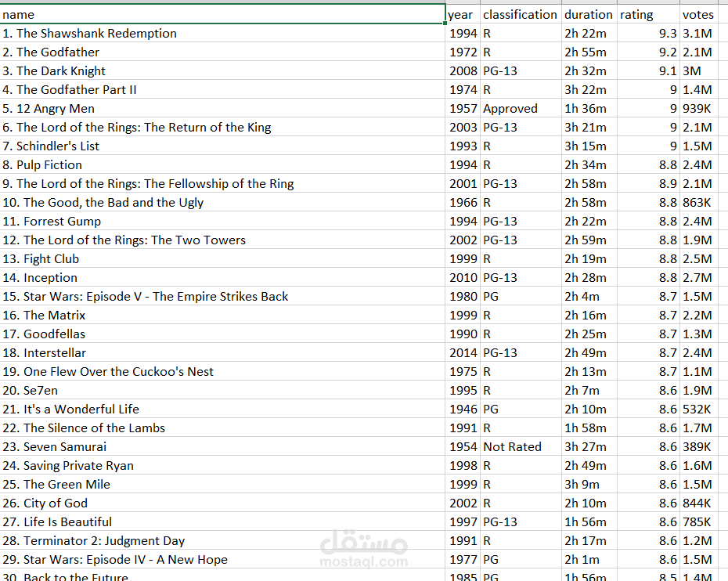Select 'PG' classification of Star Wars Episode IV
728x581 pixels.
[x=521, y=560]
